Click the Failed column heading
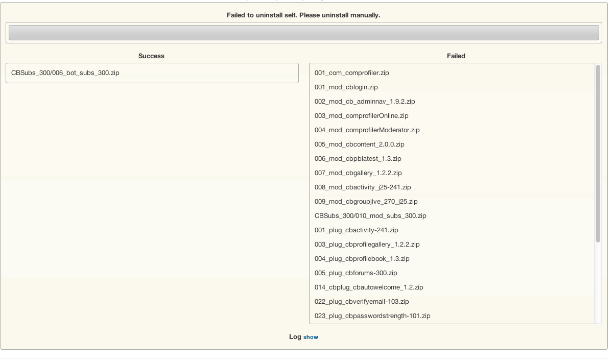Image resolution: width=615 pixels, height=364 pixels. 456,56
